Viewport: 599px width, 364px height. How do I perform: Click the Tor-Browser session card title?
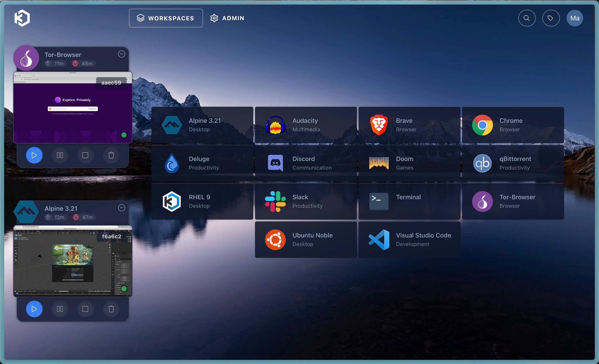63,55
